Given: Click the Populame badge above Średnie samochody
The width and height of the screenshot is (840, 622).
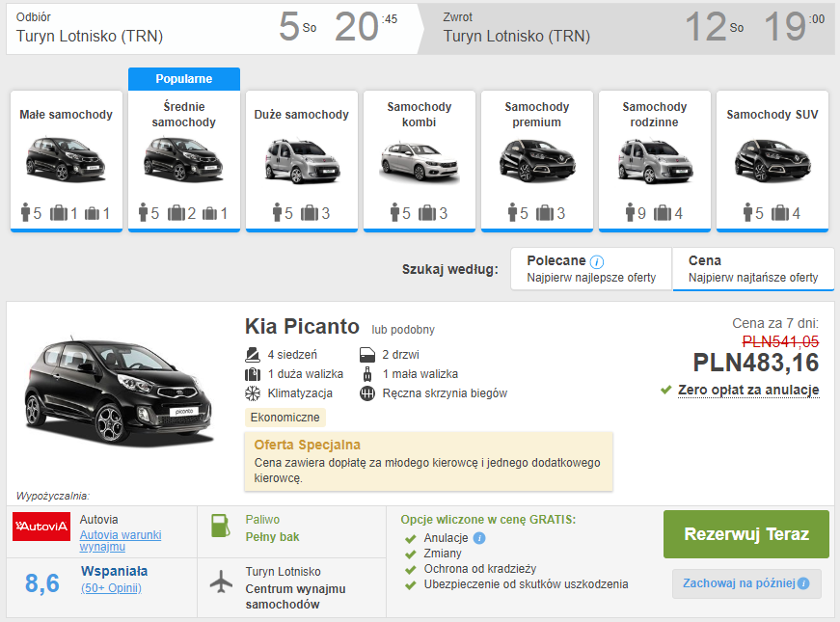Looking at the screenshot, I should pos(184,79).
